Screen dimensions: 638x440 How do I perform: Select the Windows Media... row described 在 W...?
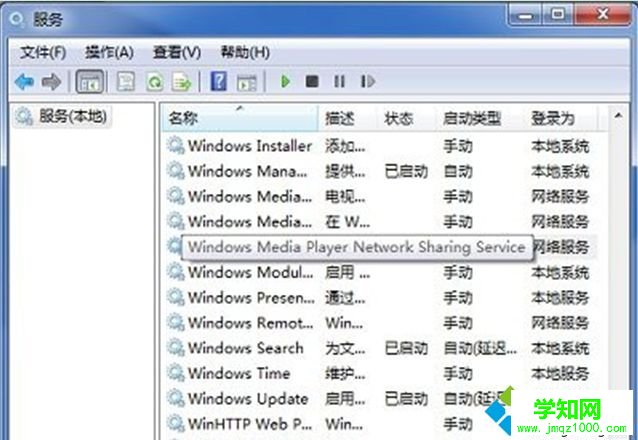click(x=378, y=221)
